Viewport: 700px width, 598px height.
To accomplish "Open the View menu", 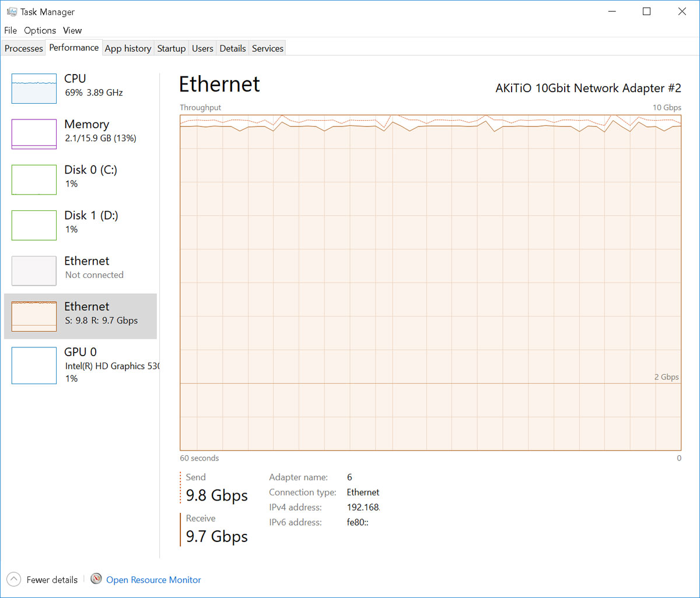I will coord(72,30).
